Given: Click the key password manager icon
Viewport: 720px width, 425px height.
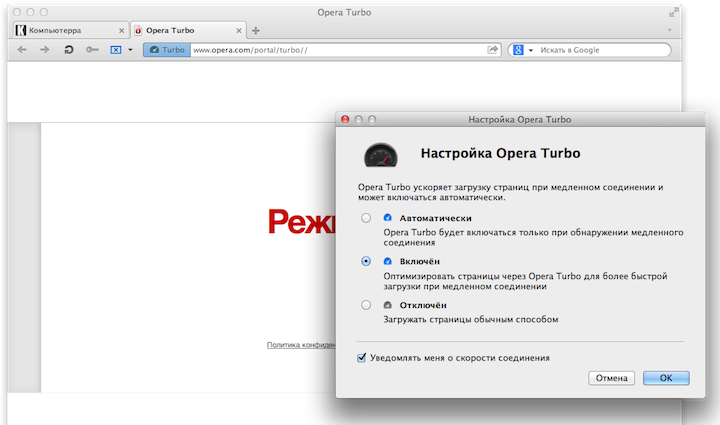Looking at the screenshot, I should point(92,49).
